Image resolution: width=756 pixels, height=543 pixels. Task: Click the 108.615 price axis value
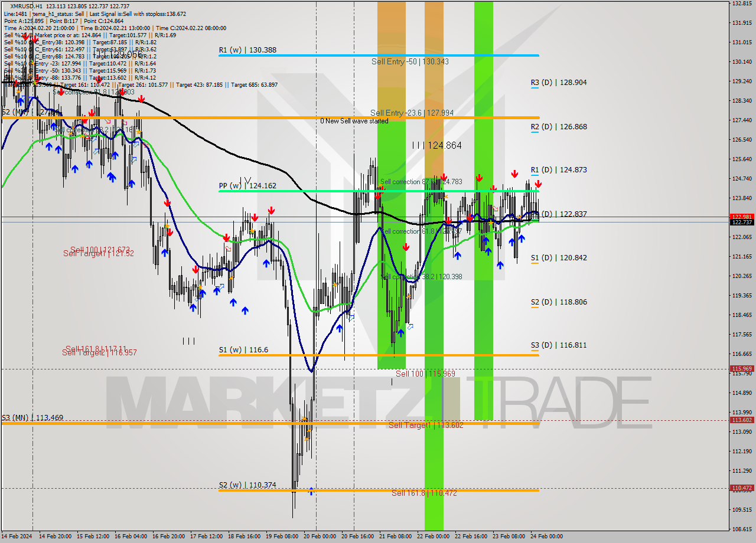(x=742, y=529)
